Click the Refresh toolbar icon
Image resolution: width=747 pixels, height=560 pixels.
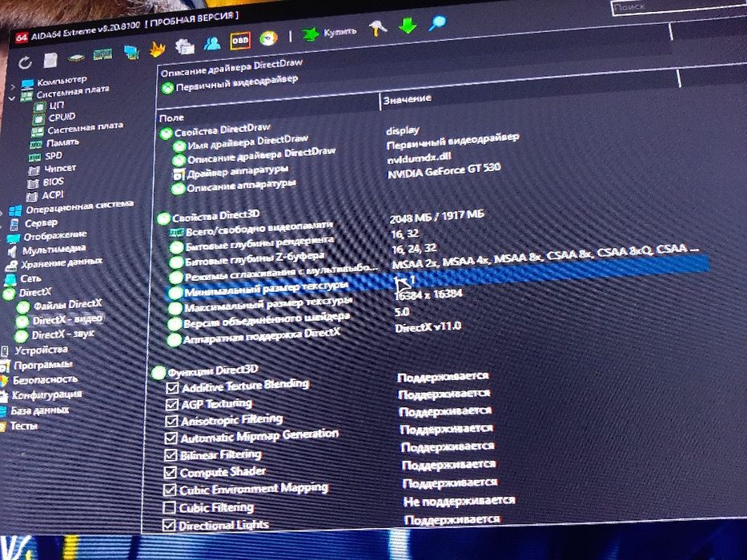pos(25,62)
